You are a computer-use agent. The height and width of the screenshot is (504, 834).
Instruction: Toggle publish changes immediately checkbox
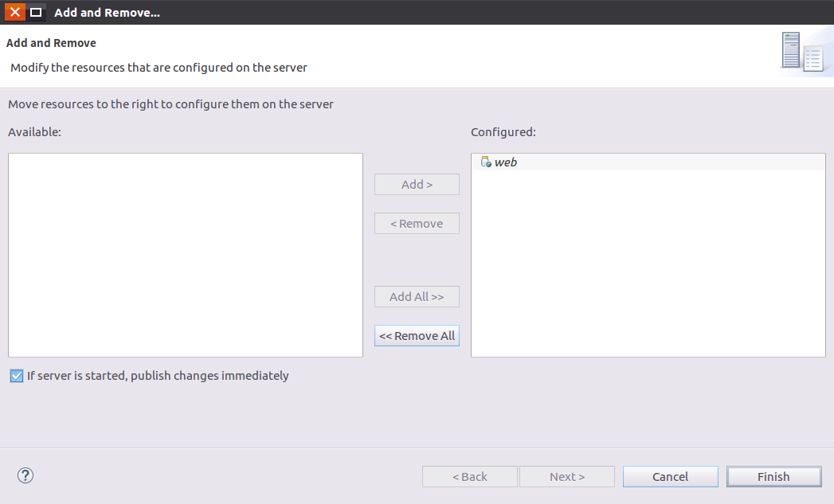(17, 376)
